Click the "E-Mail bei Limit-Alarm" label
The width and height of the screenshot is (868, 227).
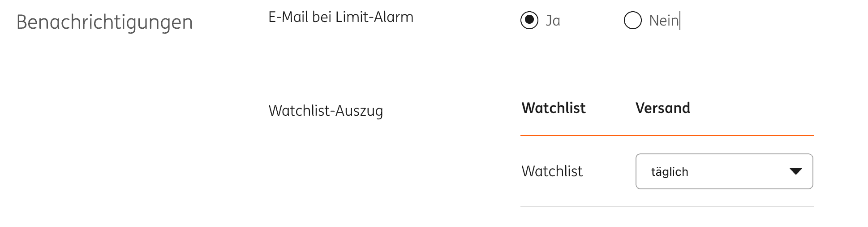(x=340, y=17)
